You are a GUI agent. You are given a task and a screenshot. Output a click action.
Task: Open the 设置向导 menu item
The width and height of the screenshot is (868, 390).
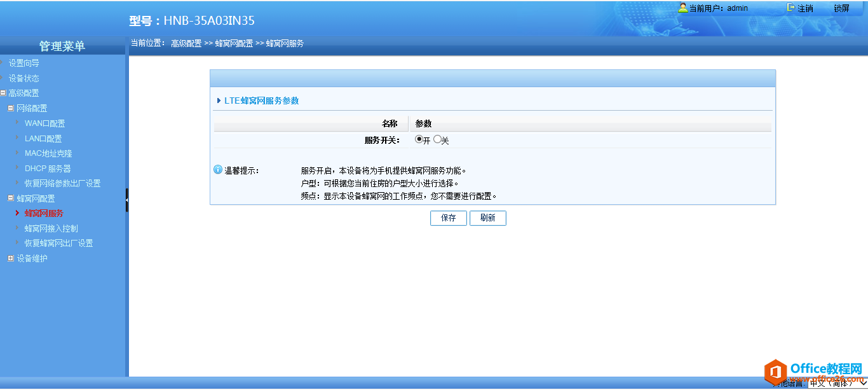coord(24,63)
